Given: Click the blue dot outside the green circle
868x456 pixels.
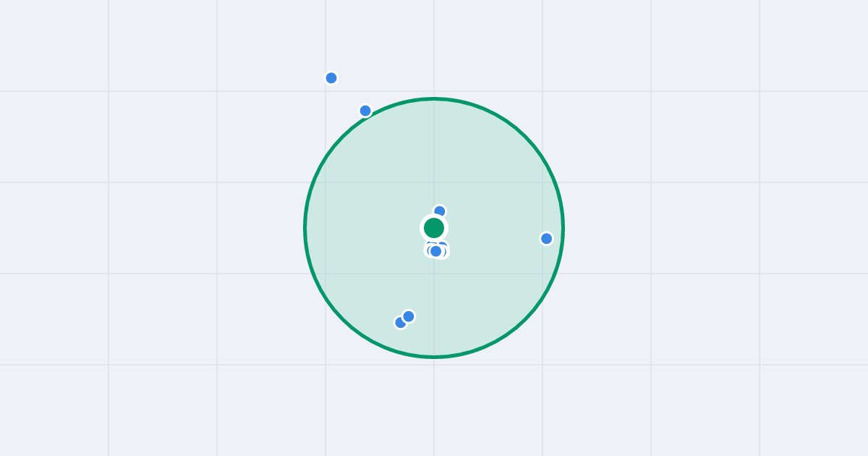Looking at the screenshot, I should tap(331, 78).
